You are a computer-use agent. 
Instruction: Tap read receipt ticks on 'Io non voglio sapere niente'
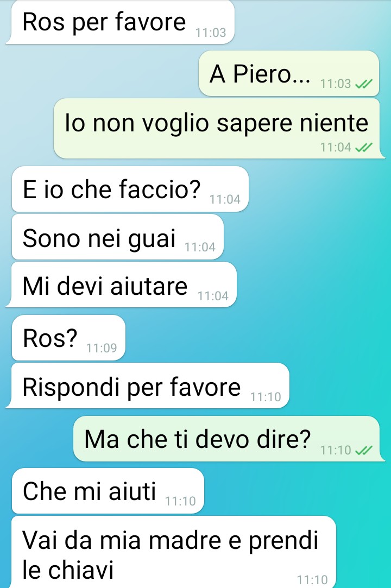pyautogui.click(x=364, y=147)
